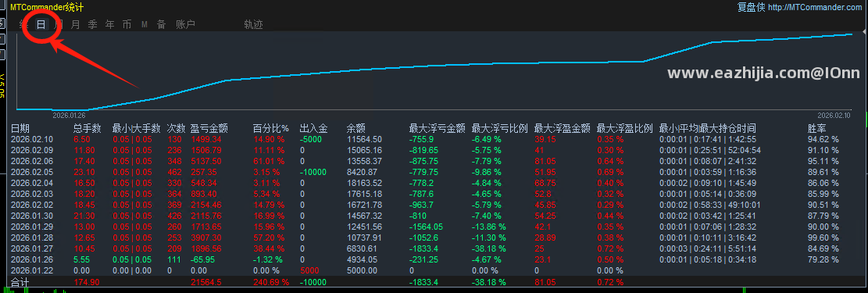This screenshot has width=868, height=293.
Task: Click the 胜率 column header
Action: 817,128
